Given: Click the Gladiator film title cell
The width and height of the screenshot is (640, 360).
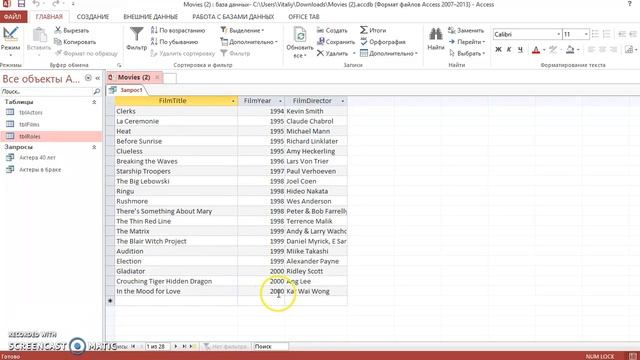Looking at the screenshot, I should [176, 271].
